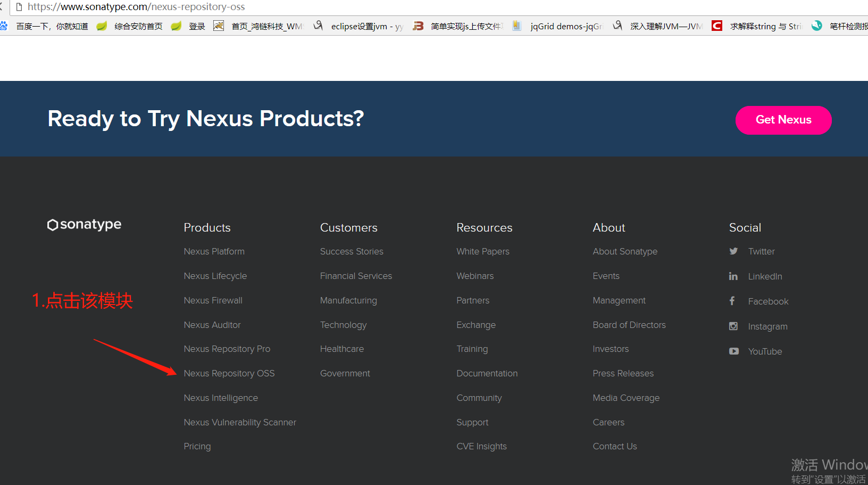Click the YouTube play icon

(x=734, y=351)
